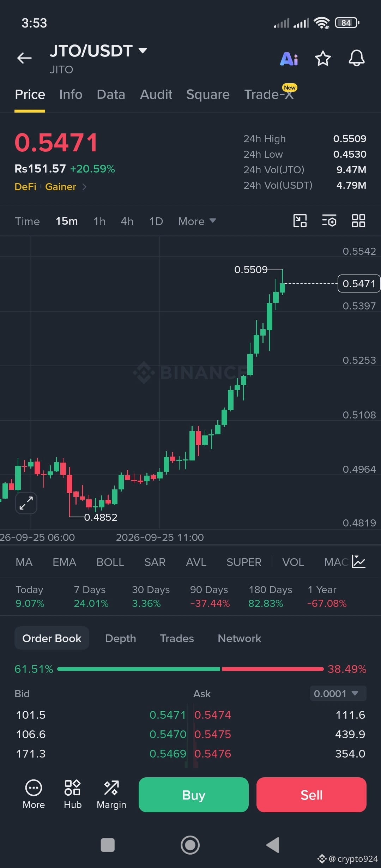Switch to the Info tab

tap(71, 95)
